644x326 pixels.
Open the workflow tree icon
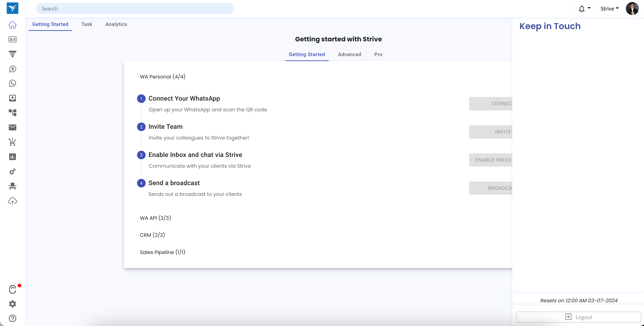click(13, 113)
